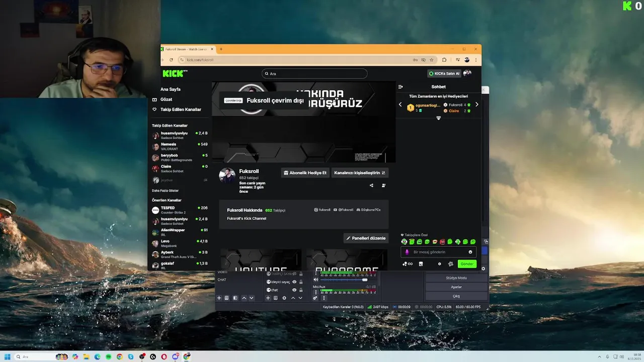Click the user icon next to the share icon
Image resolution: width=644 pixels, height=362 pixels.
click(383, 186)
